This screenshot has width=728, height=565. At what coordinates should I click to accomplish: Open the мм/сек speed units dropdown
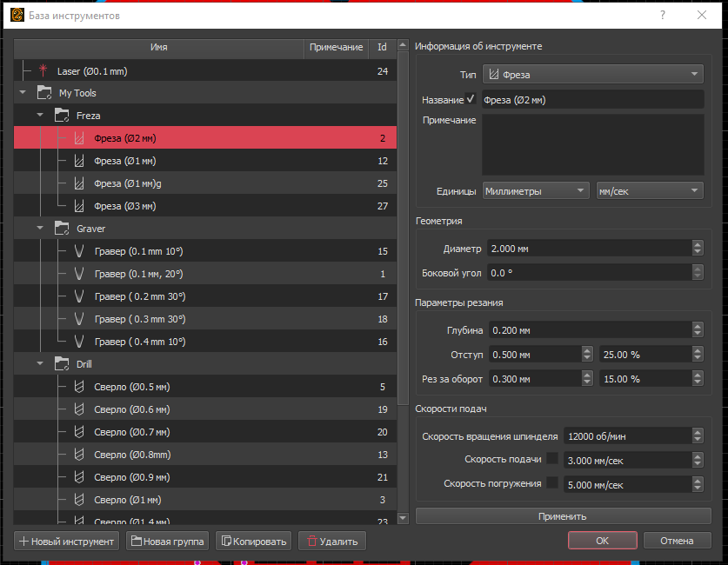(650, 190)
